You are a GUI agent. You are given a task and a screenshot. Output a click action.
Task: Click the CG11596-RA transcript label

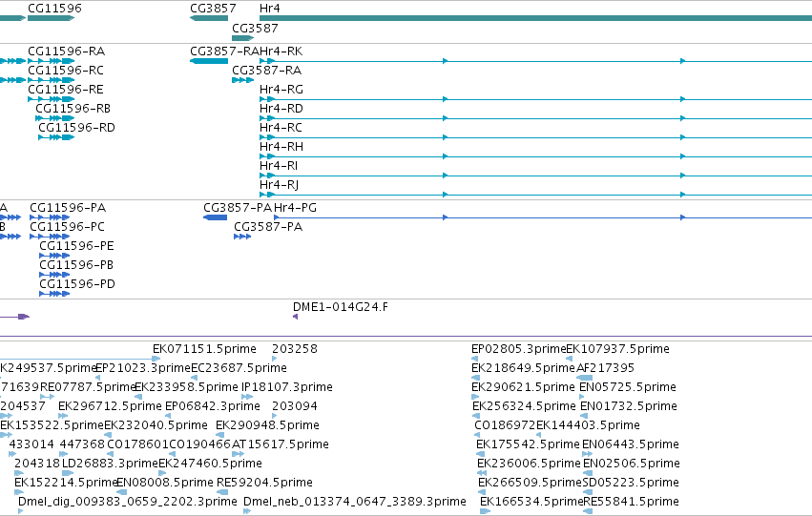pos(66,52)
